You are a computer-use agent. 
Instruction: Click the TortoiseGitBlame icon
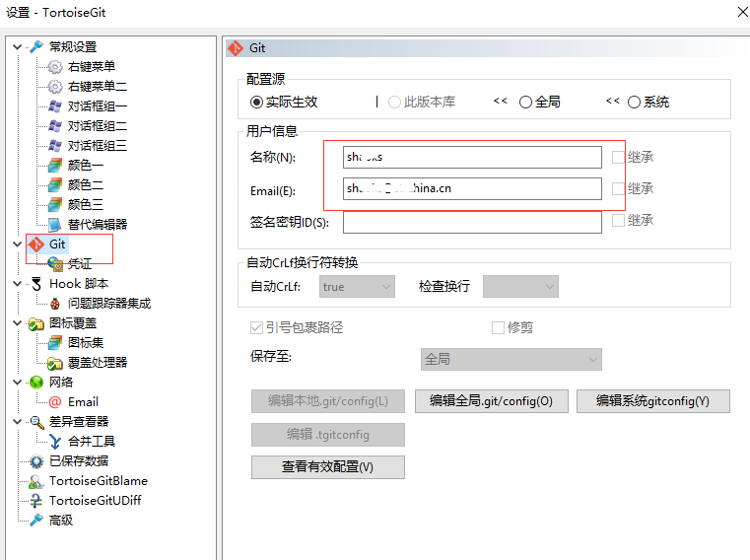pyautogui.click(x=36, y=480)
